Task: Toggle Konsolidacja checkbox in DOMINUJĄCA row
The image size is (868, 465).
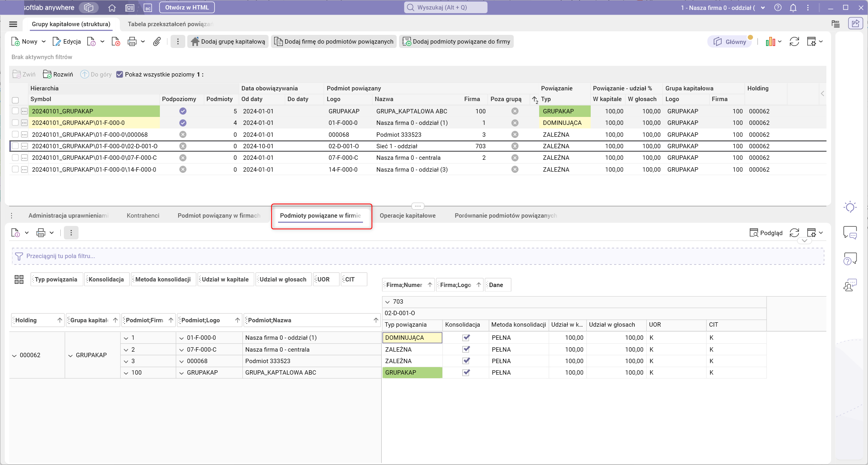Action: 466,338
